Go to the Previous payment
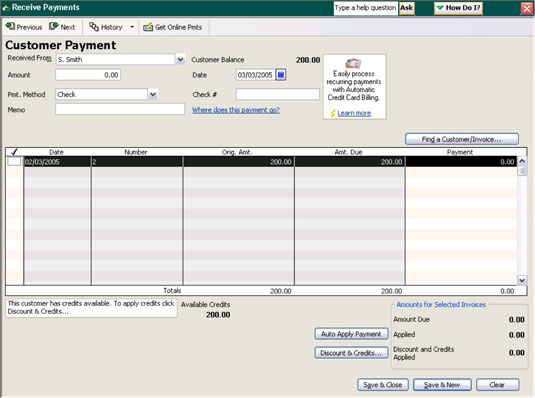 [24, 27]
